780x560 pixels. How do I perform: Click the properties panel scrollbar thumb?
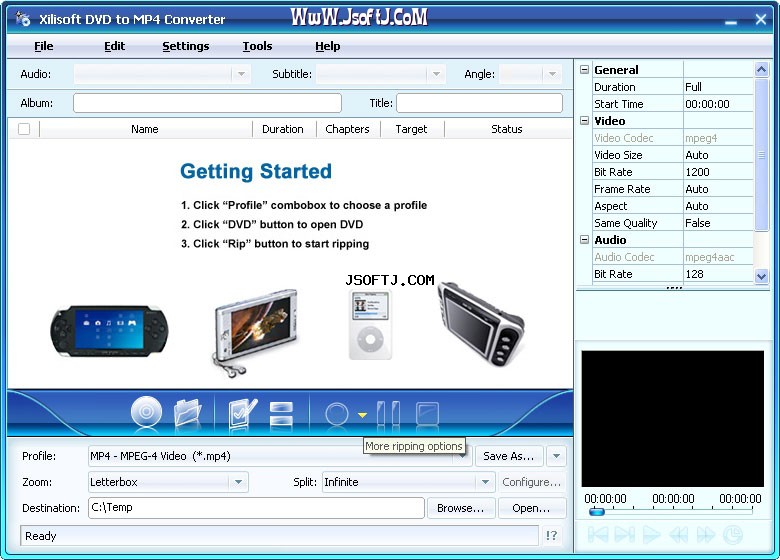coord(761,155)
